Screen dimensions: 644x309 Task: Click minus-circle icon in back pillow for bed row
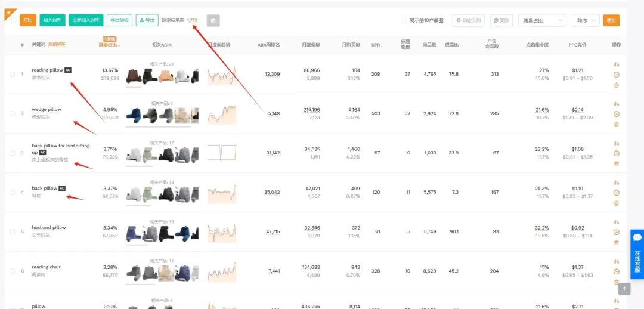[616, 153]
